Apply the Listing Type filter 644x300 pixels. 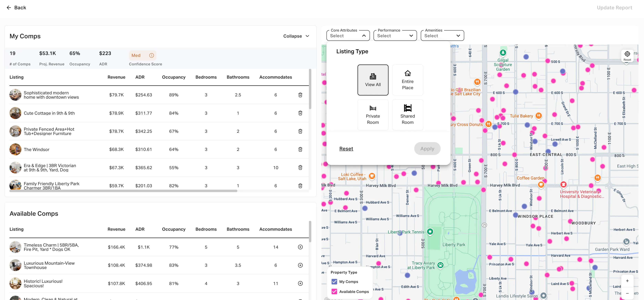[427, 149]
